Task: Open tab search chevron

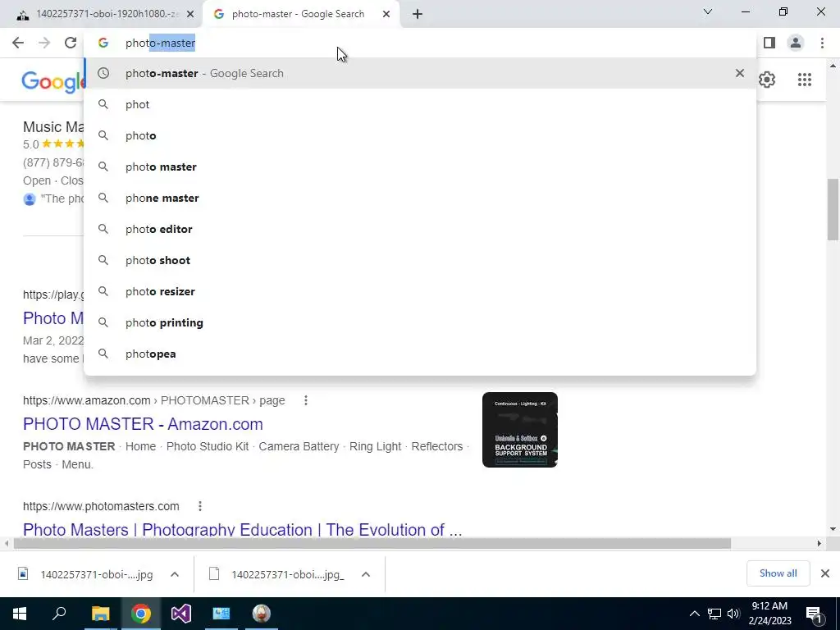Action: (708, 11)
